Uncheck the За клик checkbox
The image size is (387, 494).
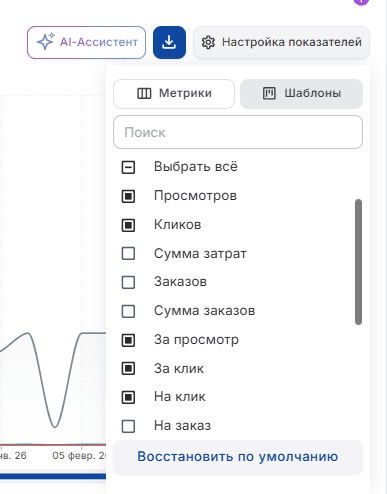coord(128,369)
